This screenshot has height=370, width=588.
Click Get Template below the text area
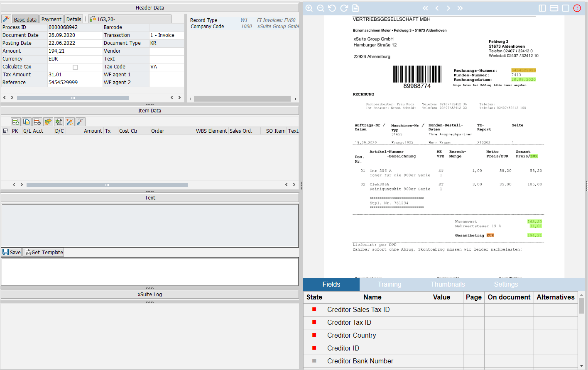[43, 252]
